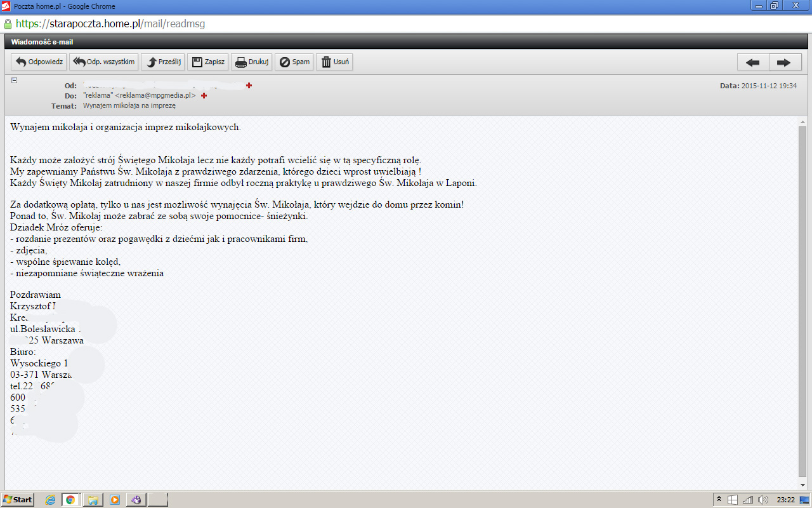Show hidden system tray icons
This screenshot has width=812, height=508.
click(x=719, y=500)
